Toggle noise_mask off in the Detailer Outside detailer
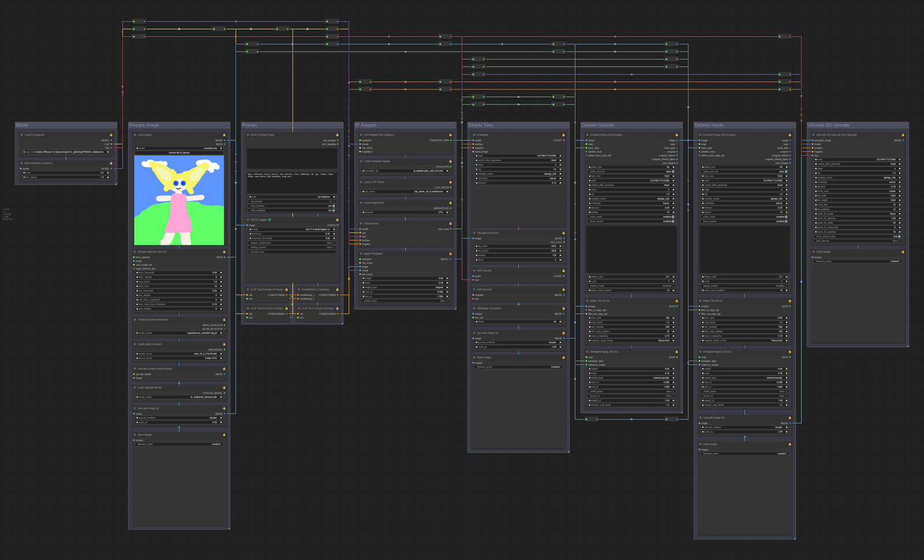This screenshot has height=560, width=924. pos(673,216)
